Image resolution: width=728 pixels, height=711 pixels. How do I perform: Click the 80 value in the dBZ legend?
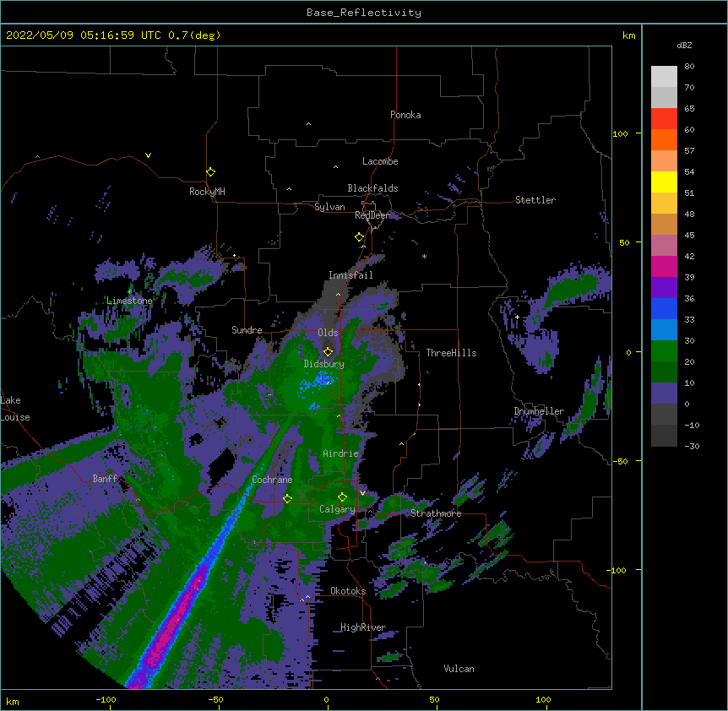click(689, 67)
